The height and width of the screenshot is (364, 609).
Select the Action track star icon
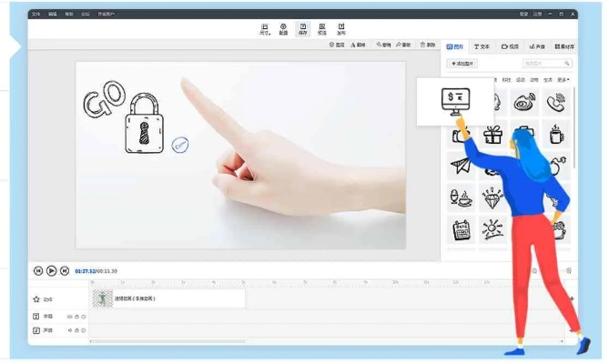[36, 299]
